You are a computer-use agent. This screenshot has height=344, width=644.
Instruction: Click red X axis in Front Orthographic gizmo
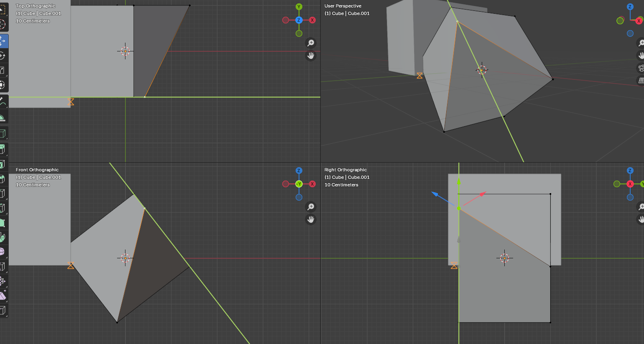click(x=312, y=184)
